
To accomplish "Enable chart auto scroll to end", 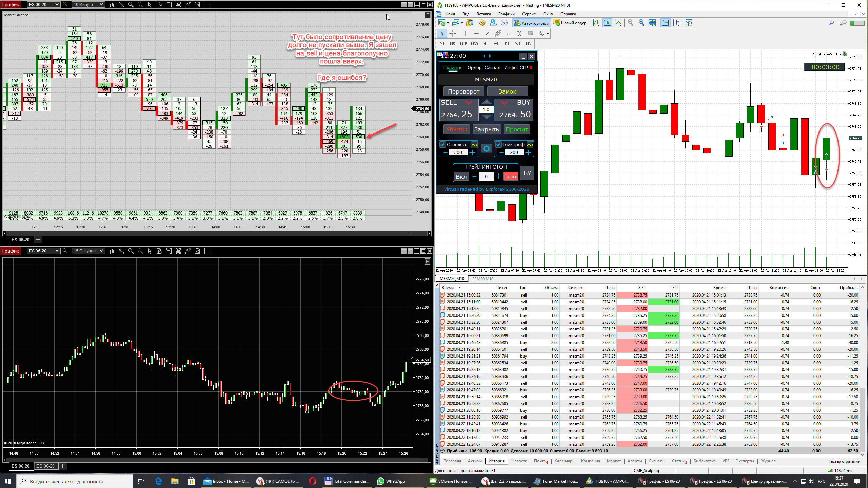I will pyautogui.click(x=665, y=23).
